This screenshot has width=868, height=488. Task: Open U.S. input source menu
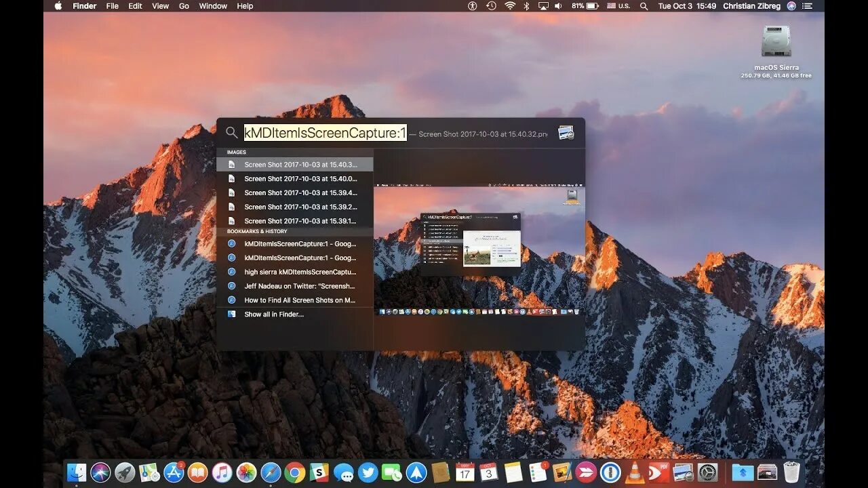click(618, 5)
